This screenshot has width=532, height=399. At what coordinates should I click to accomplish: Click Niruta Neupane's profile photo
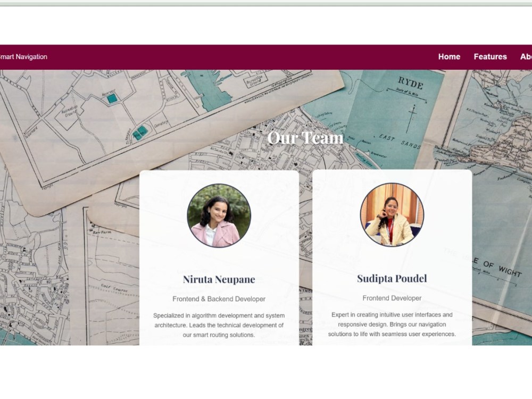tap(219, 215)
